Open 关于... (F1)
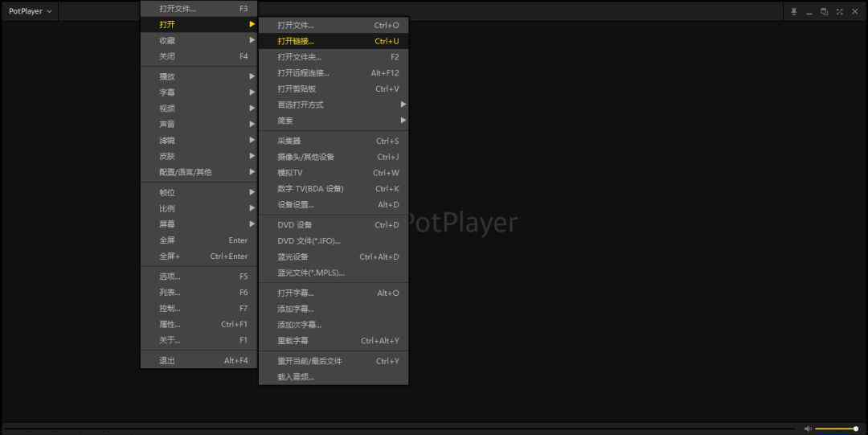The width and height of the screenshot is (868, 435). (x=199, y=339)
